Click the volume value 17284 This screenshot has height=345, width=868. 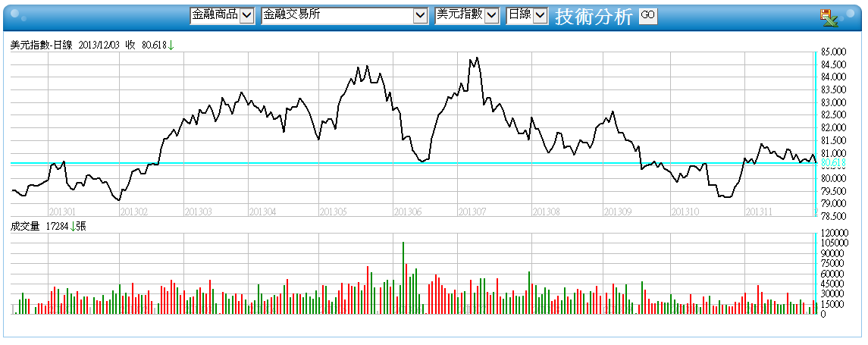tap(56, 225)
